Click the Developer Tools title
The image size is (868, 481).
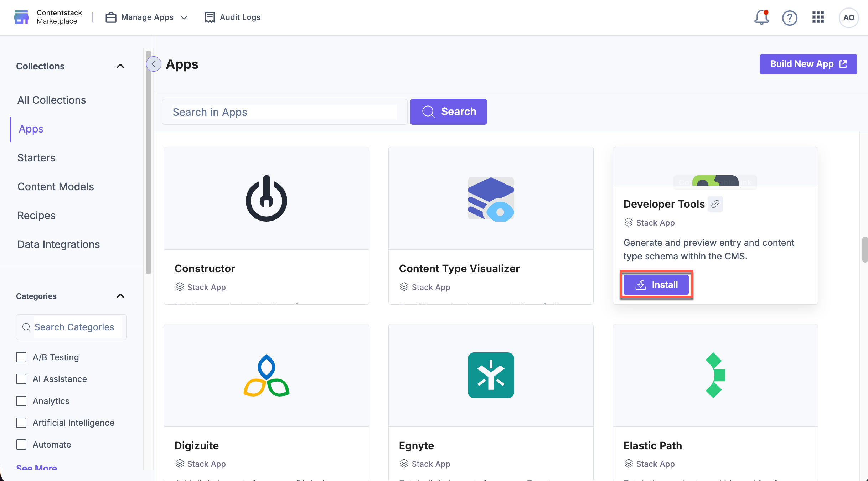click(x=664, y=204)
